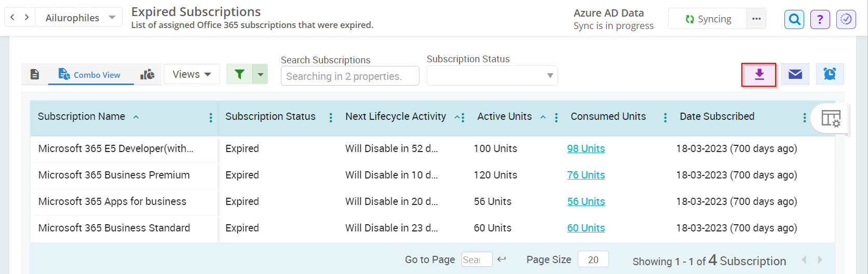Go to next page arrow

pos(820,259)
